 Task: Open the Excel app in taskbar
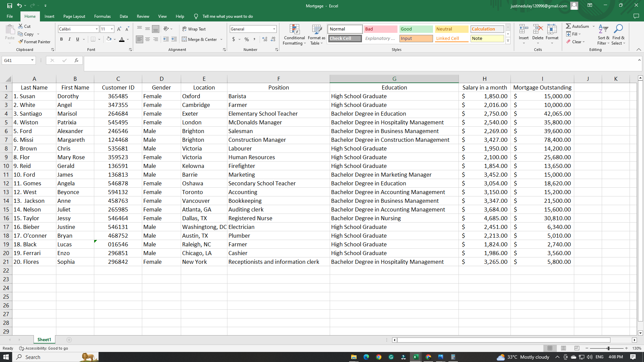(416, 357)
